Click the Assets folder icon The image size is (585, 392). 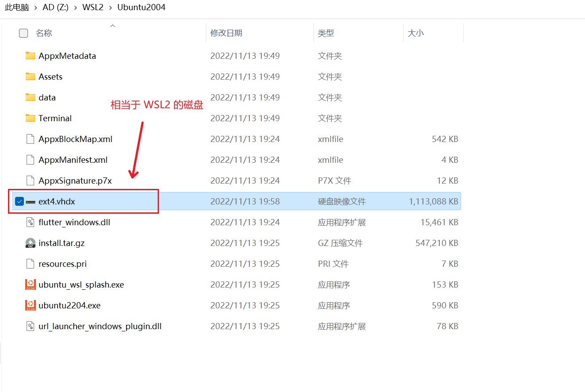(x=30, y=77)
